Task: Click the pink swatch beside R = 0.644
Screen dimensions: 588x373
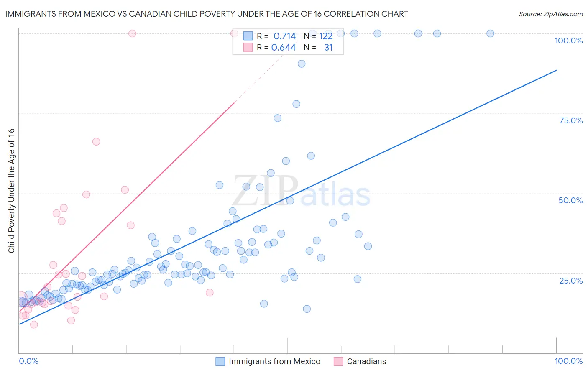Action: pos(248,47)
